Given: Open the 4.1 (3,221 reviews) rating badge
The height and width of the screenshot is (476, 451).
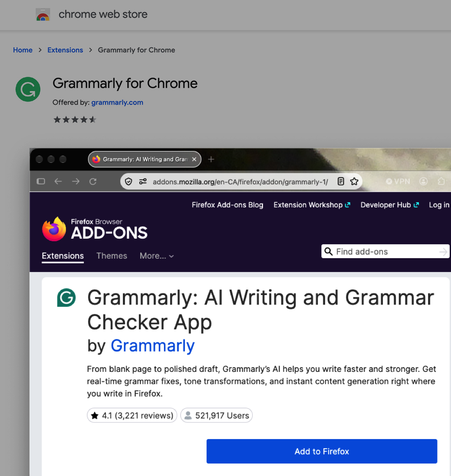Looking at the screenshot, I should click(132, 415).
